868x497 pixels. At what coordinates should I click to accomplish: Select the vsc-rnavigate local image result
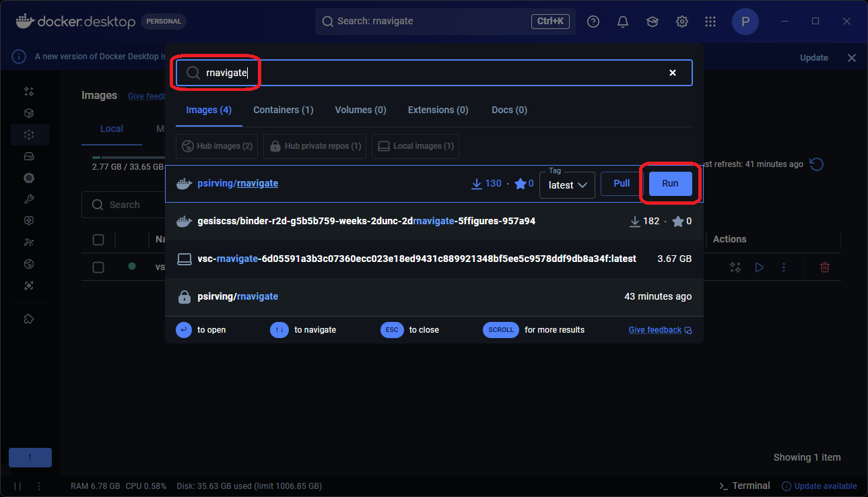coord(434,259)
